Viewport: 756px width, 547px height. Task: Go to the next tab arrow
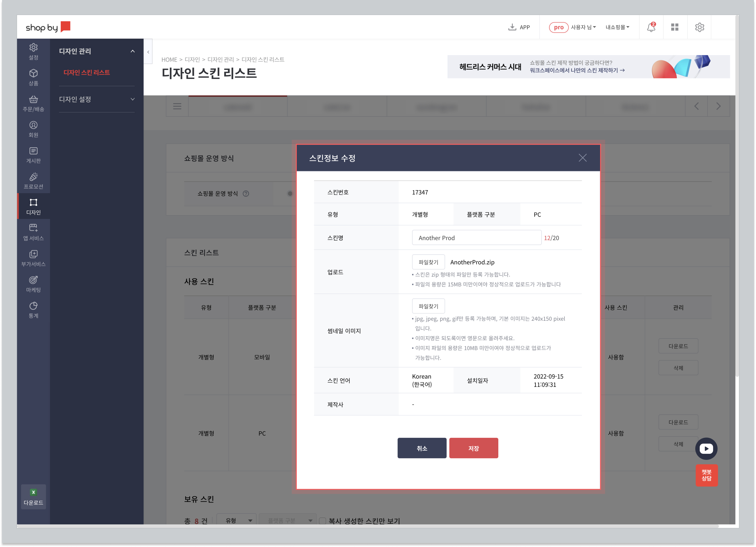click(718, 106)
